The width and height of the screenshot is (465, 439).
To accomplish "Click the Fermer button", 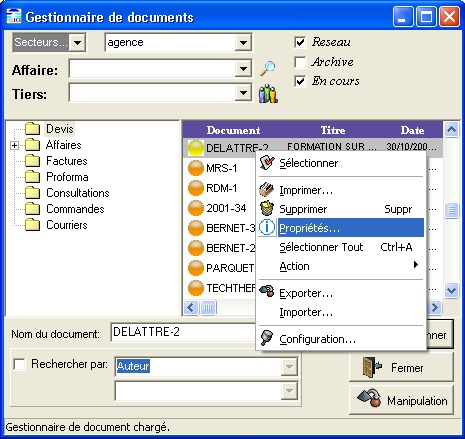I will coord(401,367).
